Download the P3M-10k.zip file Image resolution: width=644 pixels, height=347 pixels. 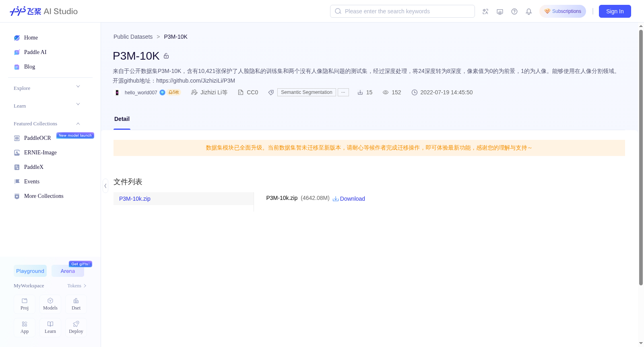[349, 199]
